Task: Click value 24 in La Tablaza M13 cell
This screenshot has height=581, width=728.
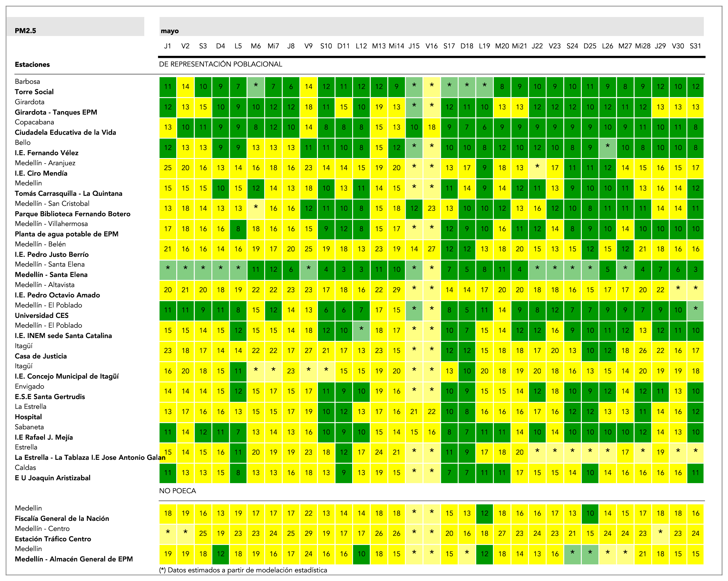Action: 379,452
